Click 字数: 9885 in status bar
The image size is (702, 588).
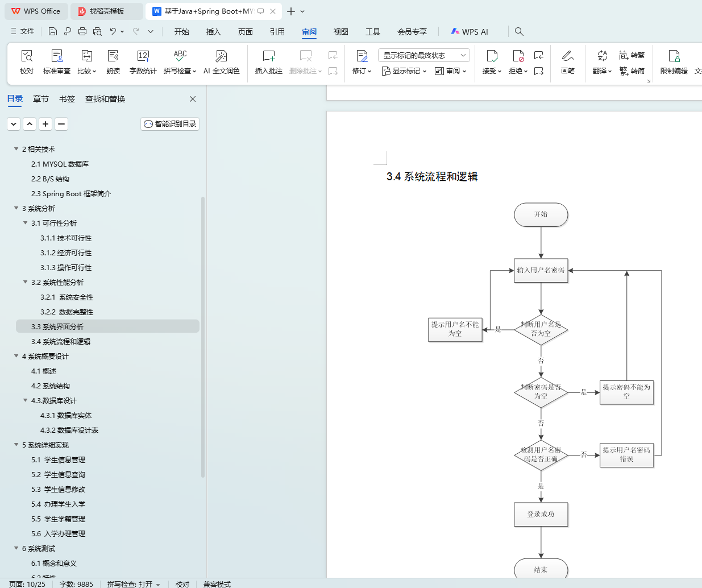[76, 584]
